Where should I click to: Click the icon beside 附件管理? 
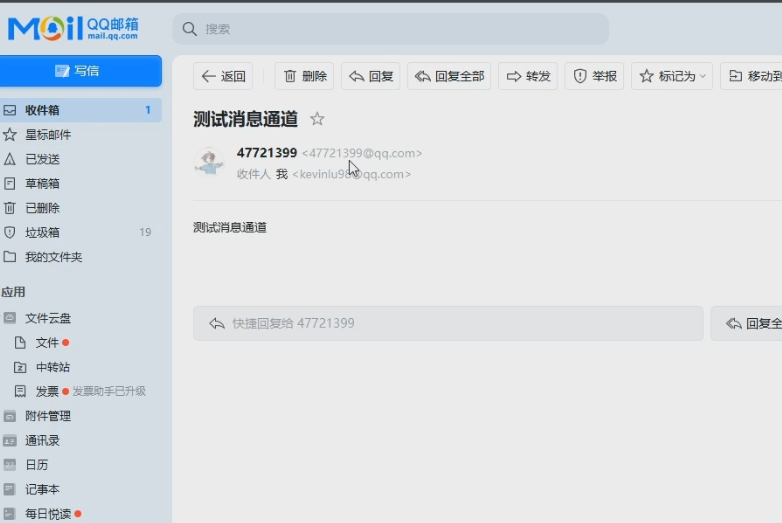coord(9,416)
